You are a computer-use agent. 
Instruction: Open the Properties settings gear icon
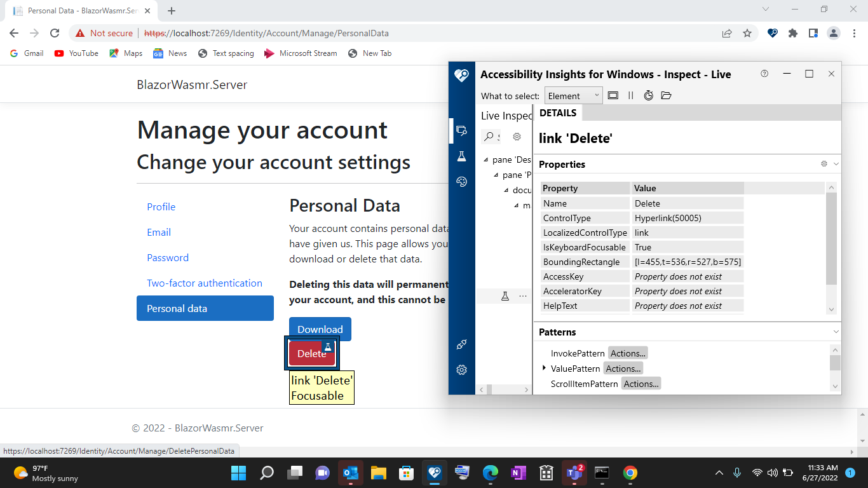[x=824, y=164]
